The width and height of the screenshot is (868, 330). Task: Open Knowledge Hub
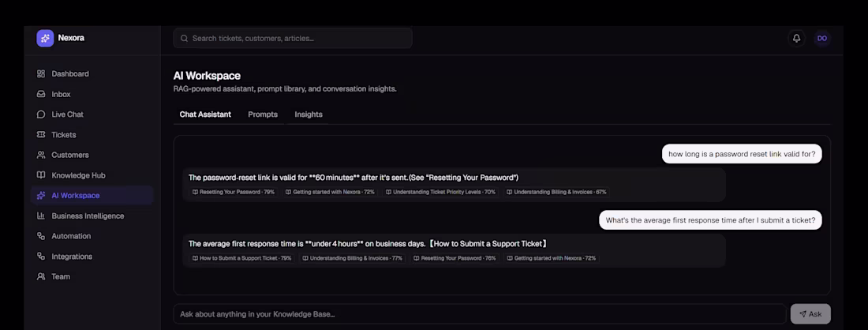tap(92, 175)
